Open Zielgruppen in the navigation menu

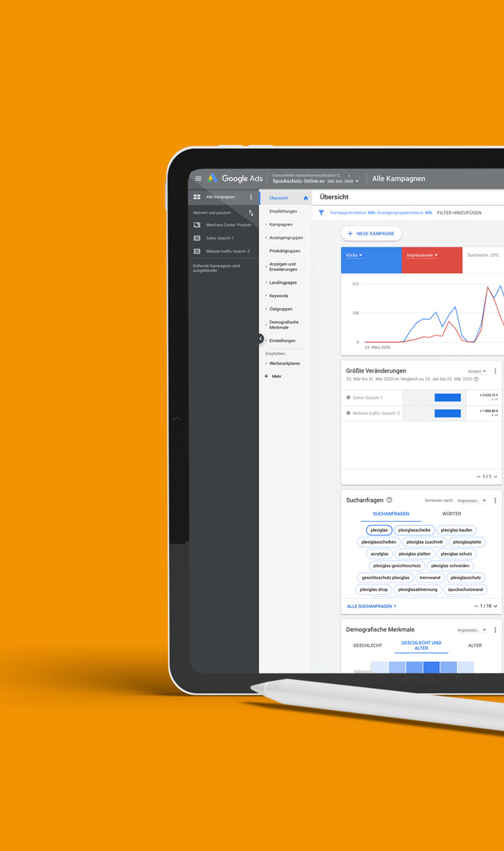pyautogui.click(x=280, y=309)
